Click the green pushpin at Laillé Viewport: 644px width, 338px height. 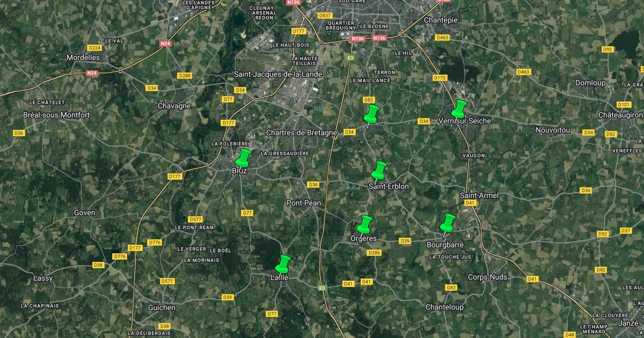click(283, 264)
